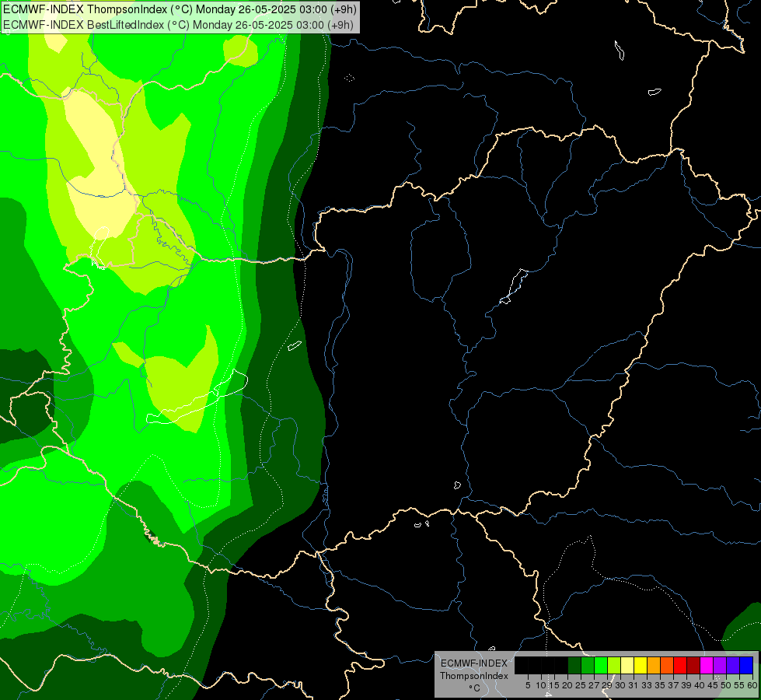Click the yellow 31-33 legend swatch
Screen dimensions: 761x700
pyautogui.click(x=641, y=665)
